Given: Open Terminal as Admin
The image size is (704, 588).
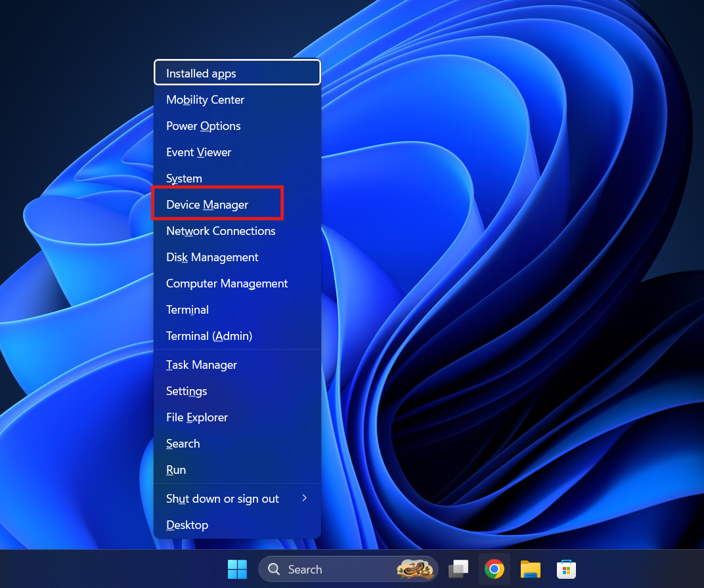Looking at the screenshot, I should pos(209,335).
